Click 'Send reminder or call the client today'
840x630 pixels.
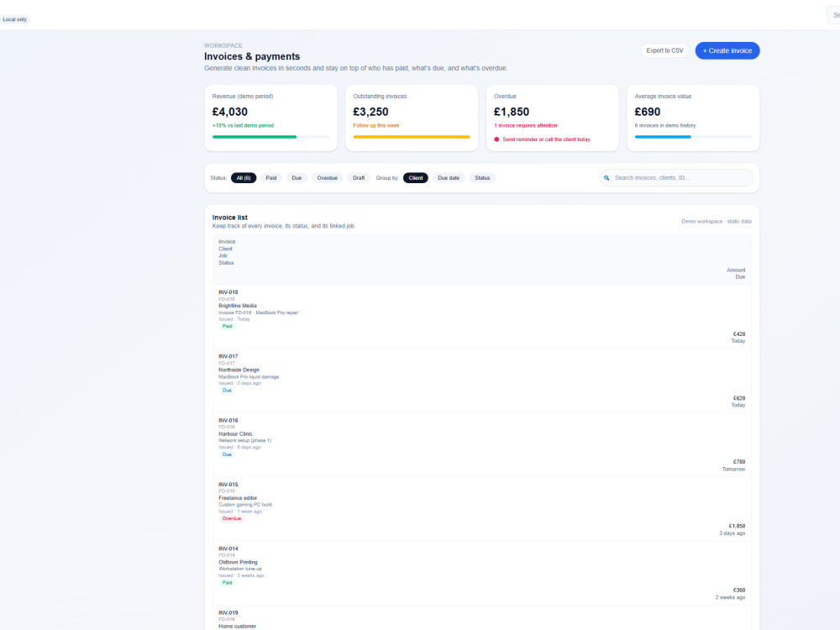click(547, 139)
